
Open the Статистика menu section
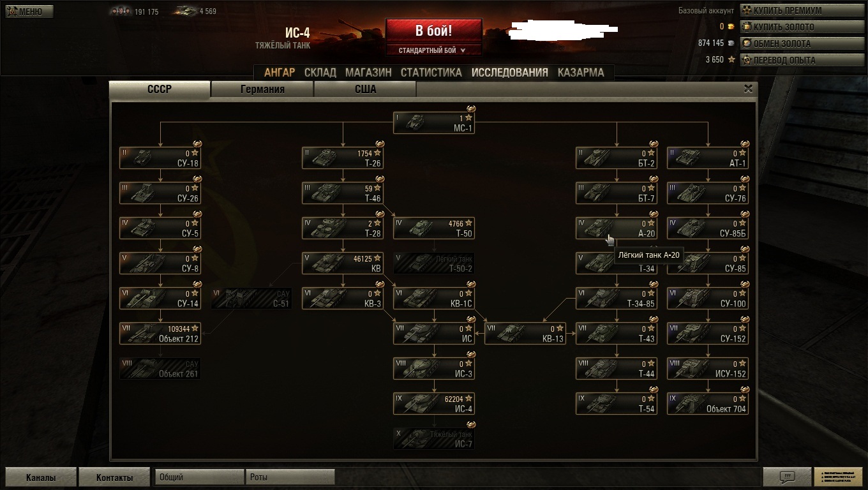(431, 73)
